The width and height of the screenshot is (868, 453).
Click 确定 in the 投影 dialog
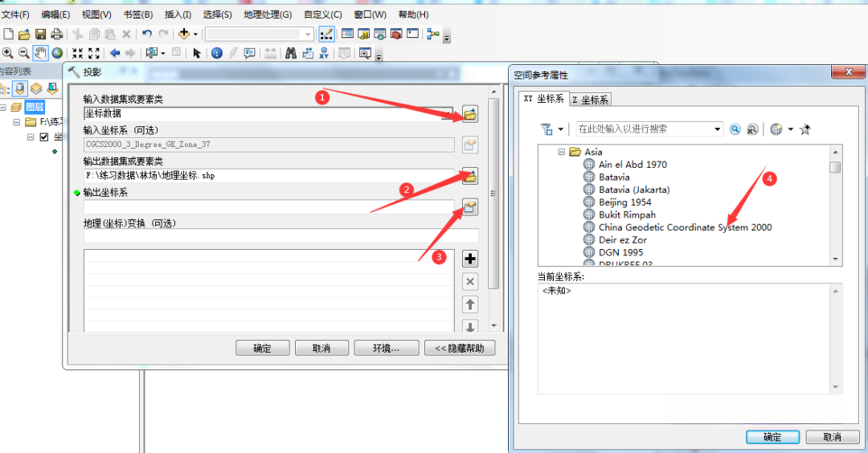click(262, 348)
